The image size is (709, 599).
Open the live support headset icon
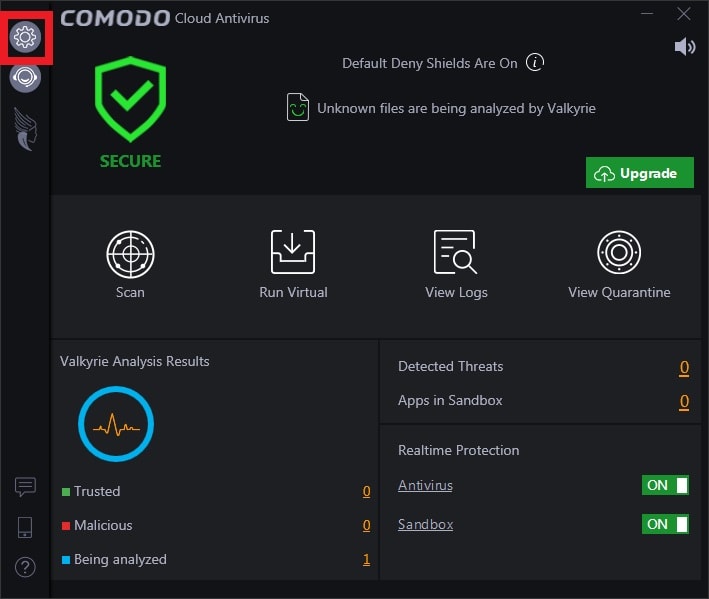tap(25, 77)
